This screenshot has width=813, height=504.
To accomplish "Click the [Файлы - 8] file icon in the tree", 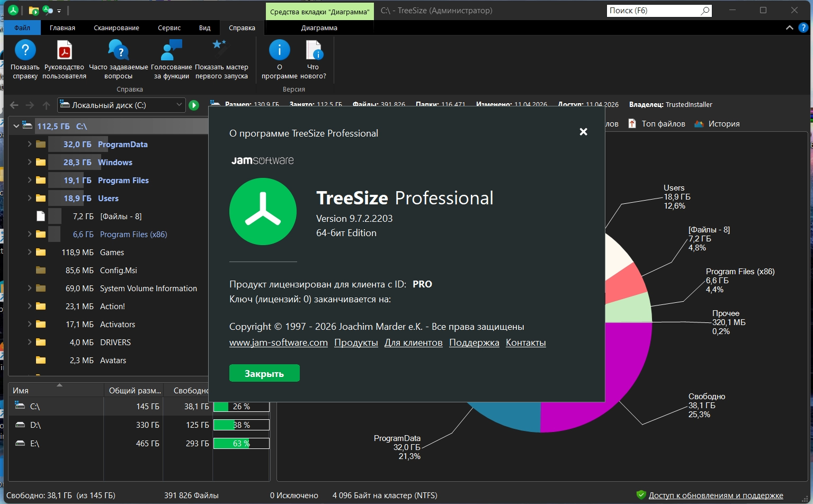I will click(x=41, y=216).
